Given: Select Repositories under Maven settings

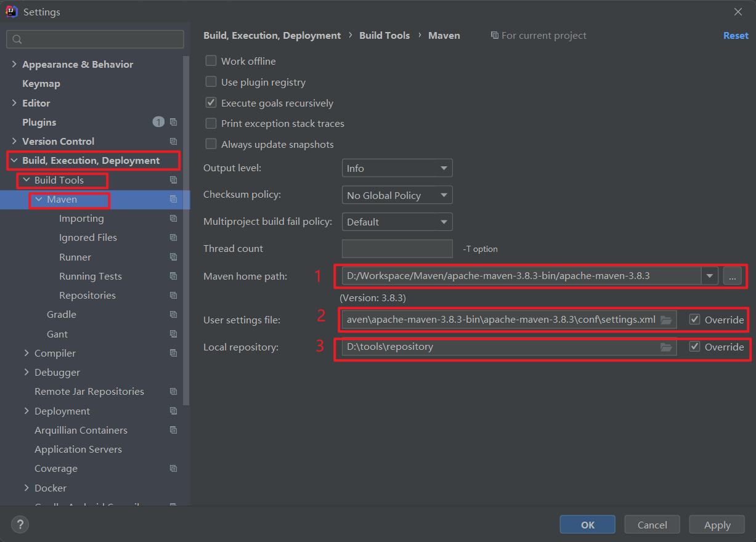Looking at the screenshot, I should pos(87,296).
